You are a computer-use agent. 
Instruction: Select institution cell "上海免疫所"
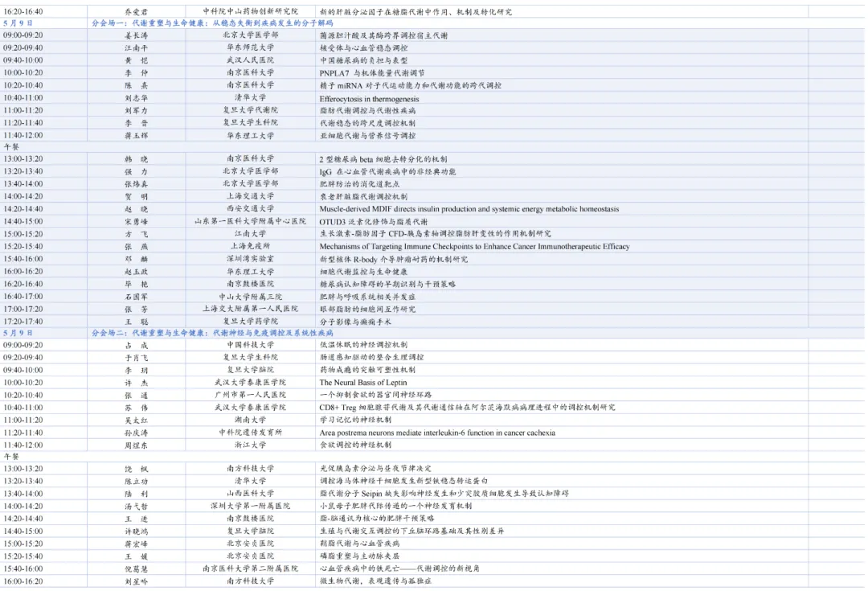pyautogui.click(x=250, y=246)
